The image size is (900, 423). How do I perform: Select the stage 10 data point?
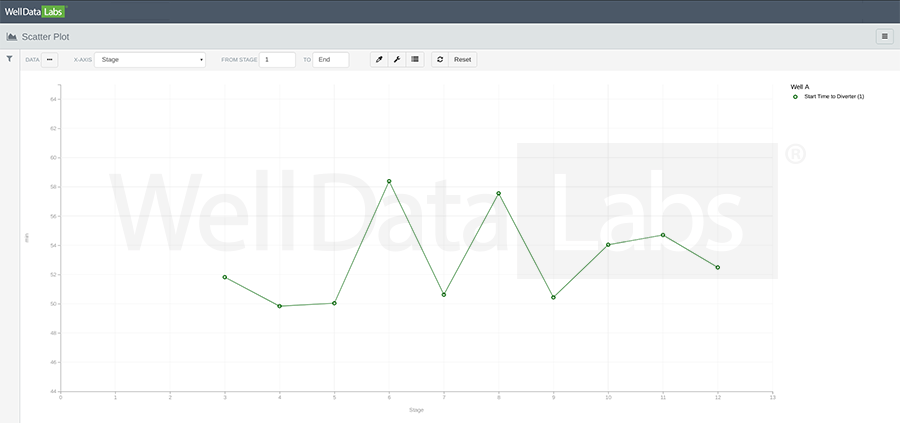(x=608, y=245)
